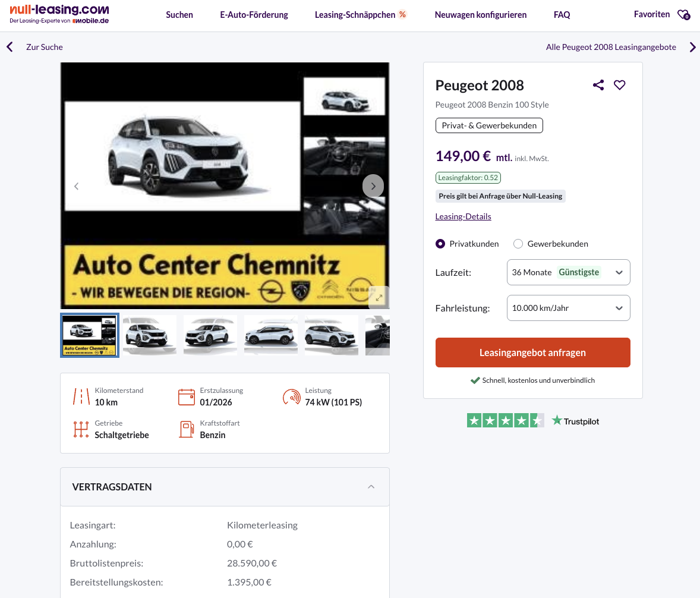Click the Trustpilot star rating

505,421
